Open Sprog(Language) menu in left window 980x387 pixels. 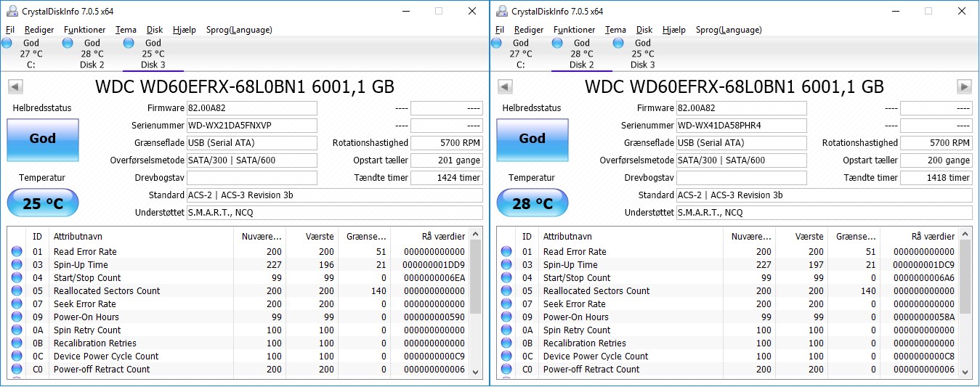[239, 30]
